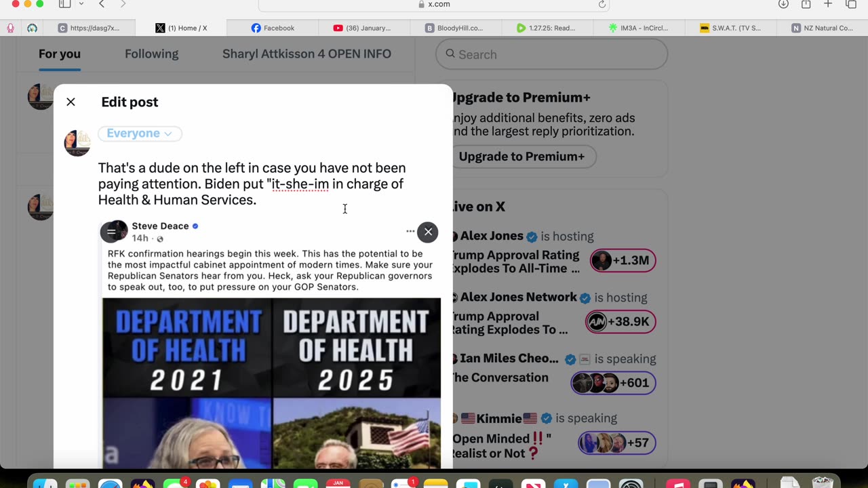Open a new tab with plus icon
The height and width of the screenshot is (488, 868).
pos(828,4)
